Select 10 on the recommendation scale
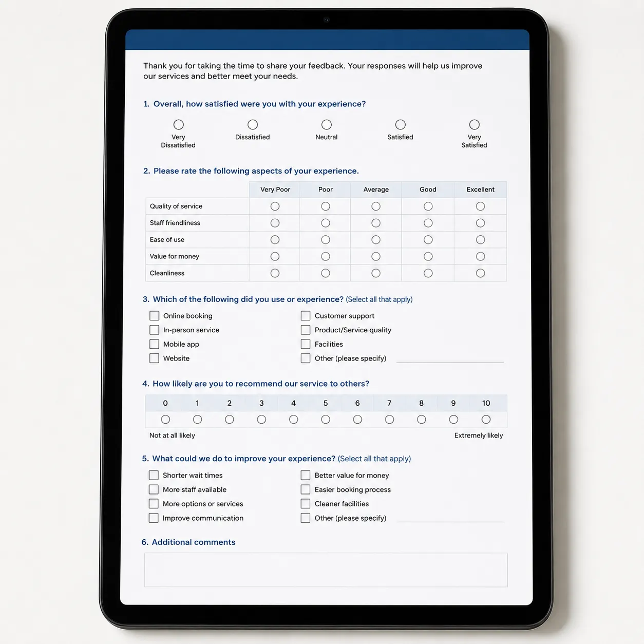644x644 pixels. coord(486,420)
